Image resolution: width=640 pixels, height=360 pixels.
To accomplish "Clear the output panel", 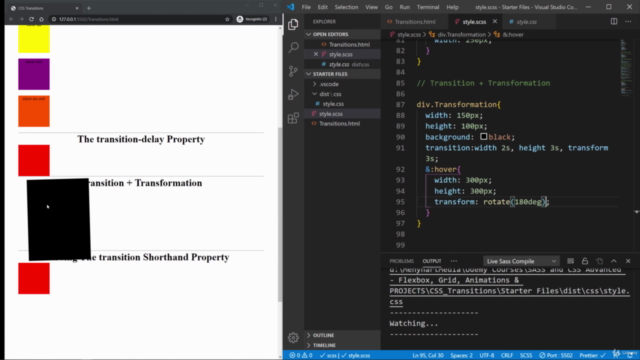I will tap(571, 261).
